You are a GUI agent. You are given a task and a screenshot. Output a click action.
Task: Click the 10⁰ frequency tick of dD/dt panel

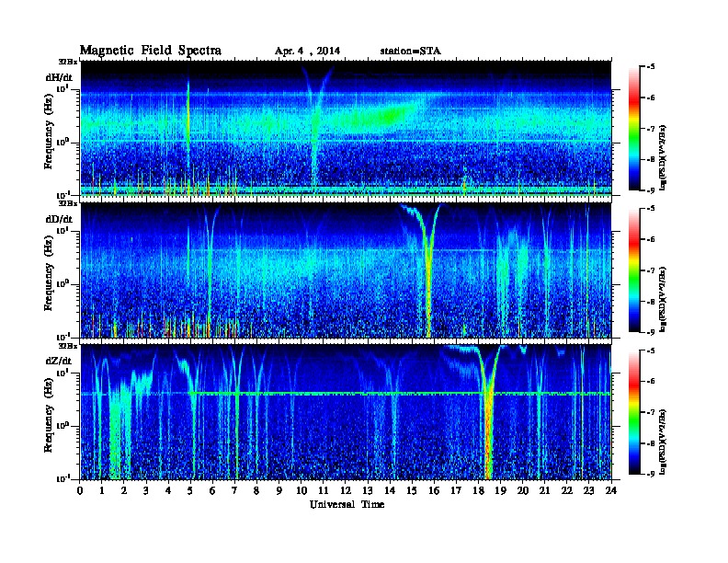(x=62, y=284)
